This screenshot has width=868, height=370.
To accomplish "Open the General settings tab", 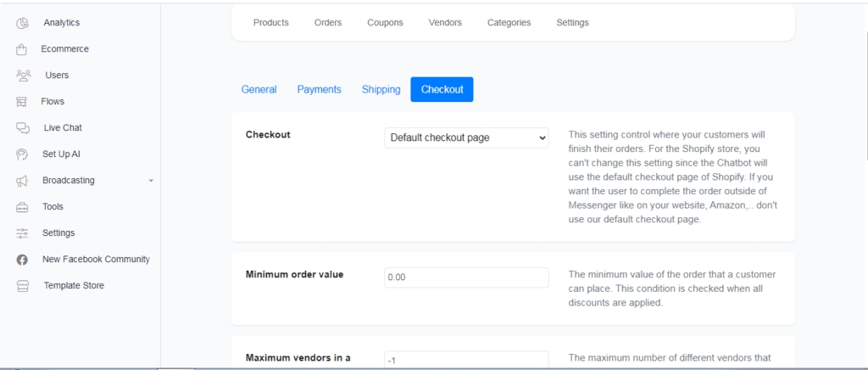I will pyautogui.click(x=259, y=89).
